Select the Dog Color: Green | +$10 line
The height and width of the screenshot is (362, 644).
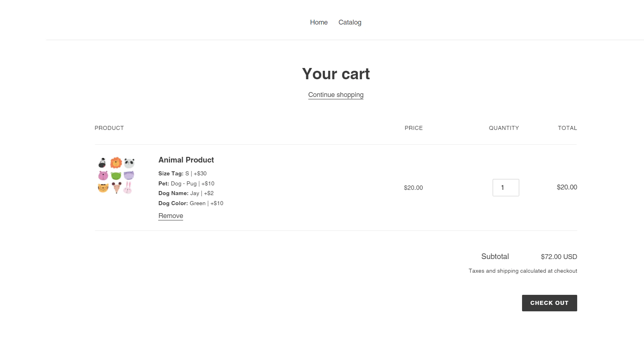pos(191,204)
